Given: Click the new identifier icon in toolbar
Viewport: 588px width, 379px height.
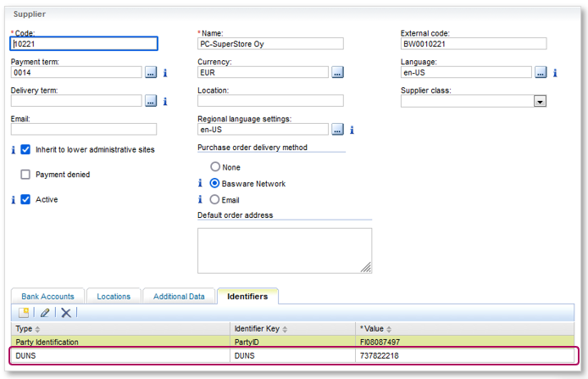Looking at the screenshot, I should coord(25,313).
